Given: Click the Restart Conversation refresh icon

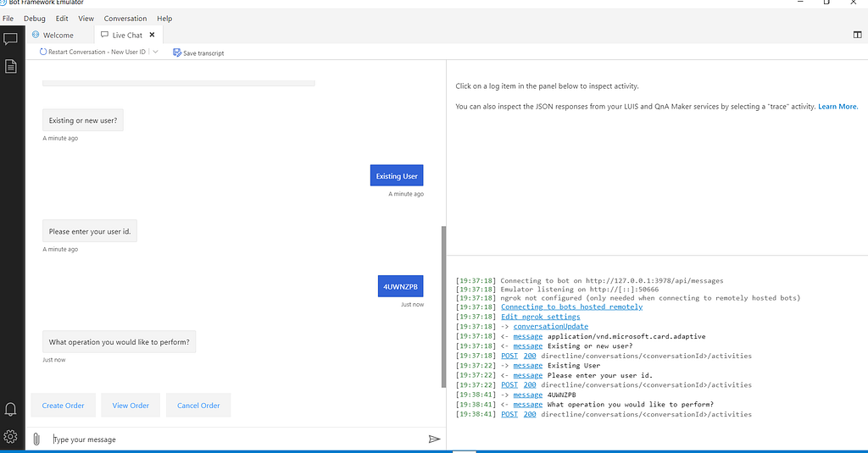Looking at the screenshot, I should [x=43, y=52].
